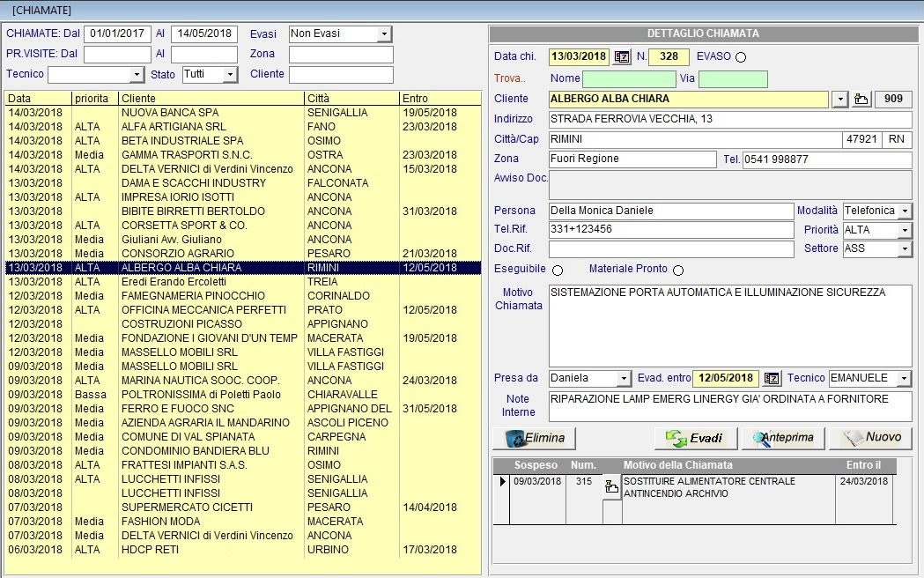Viewport: 924px width, 578px height.
Task: Sort list by the Entro column header
Action: [x=440, y=99]
